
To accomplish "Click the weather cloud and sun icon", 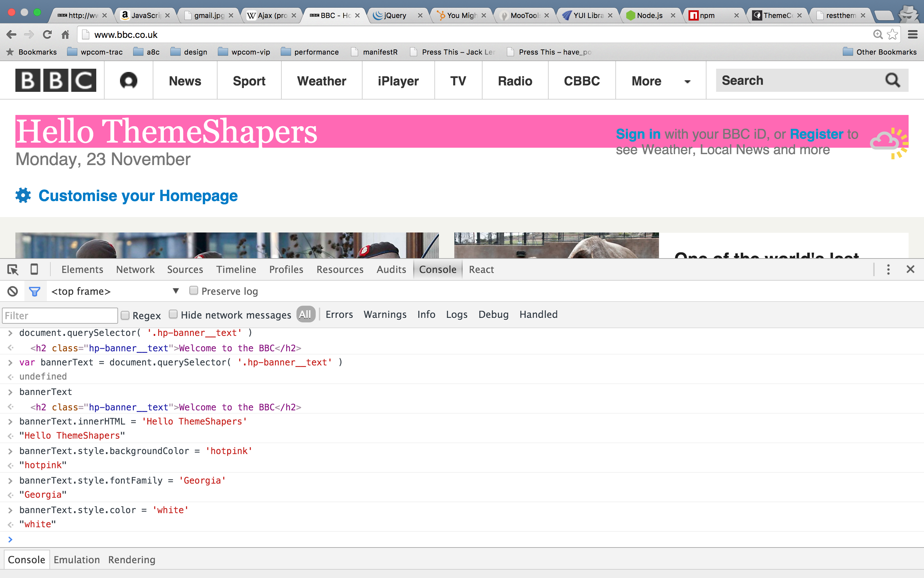I will click(x=889, y=143).
